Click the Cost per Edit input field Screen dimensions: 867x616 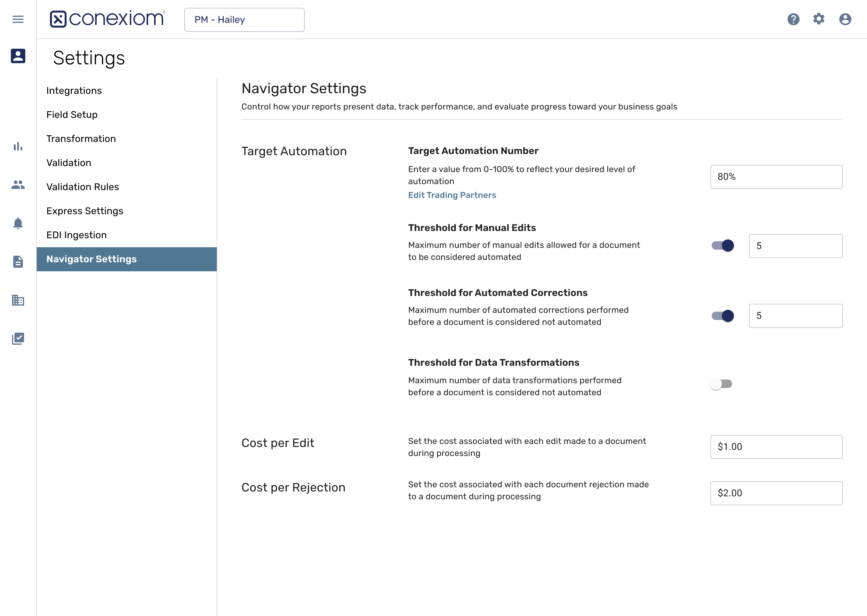tap(776, 447)
